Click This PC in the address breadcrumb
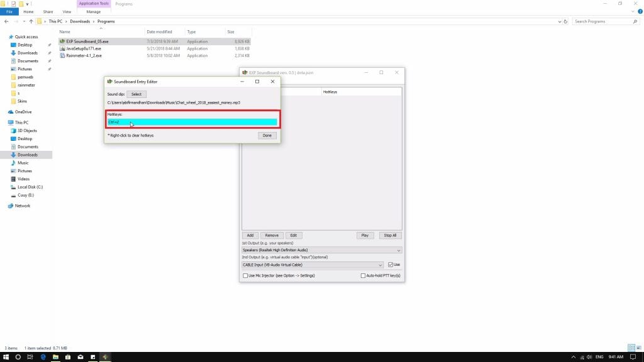The width and height of the screenshot is (644, 362). coord(55,21)
